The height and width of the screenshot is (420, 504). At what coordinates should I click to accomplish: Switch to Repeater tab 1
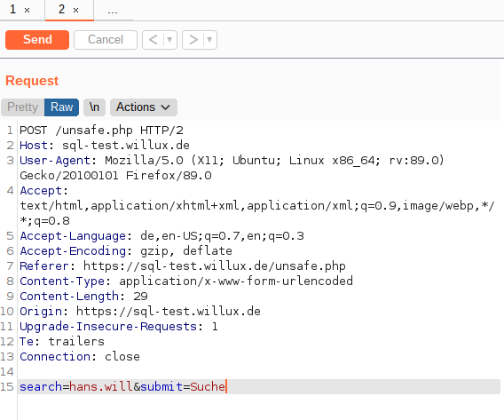click(12, 10)
